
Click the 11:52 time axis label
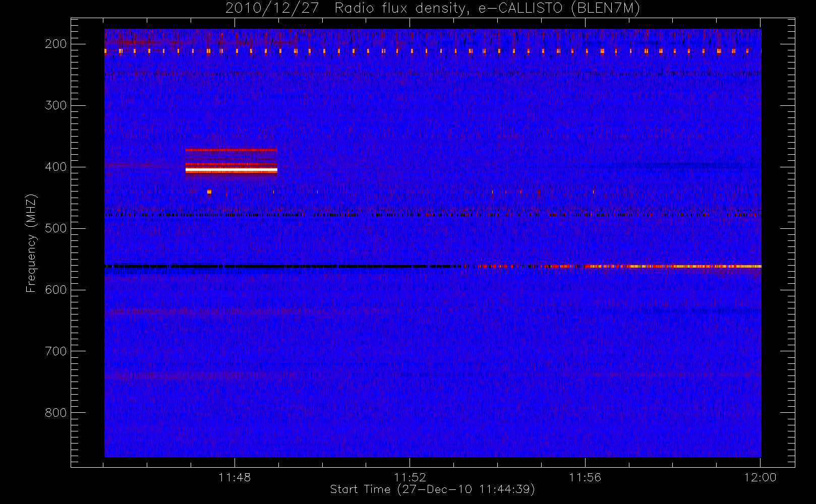point(410,477)
